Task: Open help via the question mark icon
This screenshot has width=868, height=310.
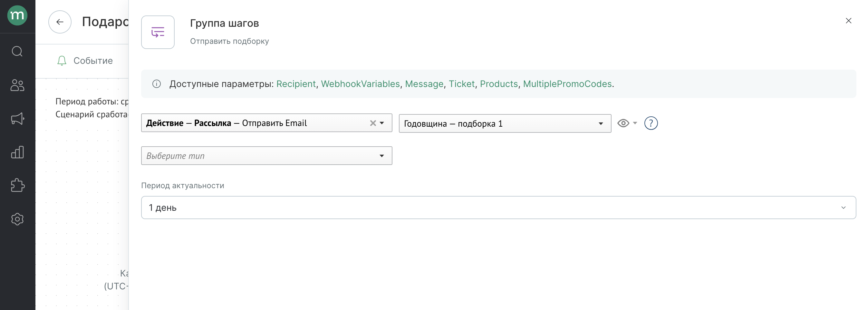Action: (651, 123)
